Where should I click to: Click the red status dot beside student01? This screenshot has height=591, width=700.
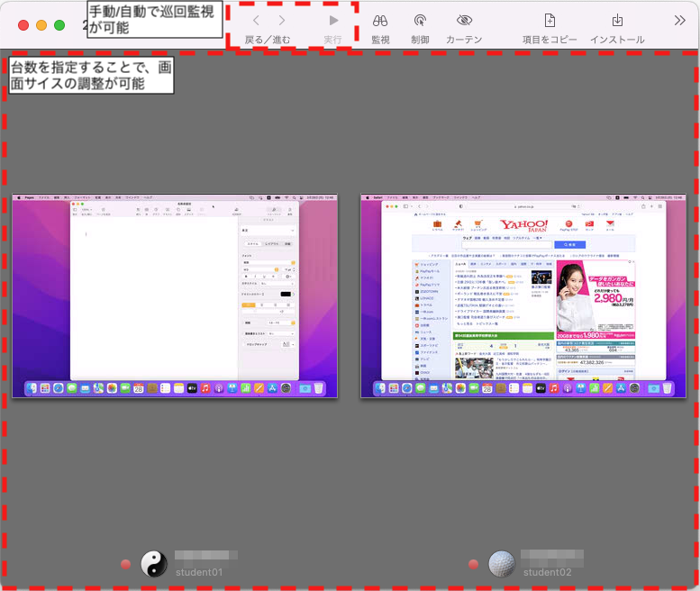pos(126,565)
